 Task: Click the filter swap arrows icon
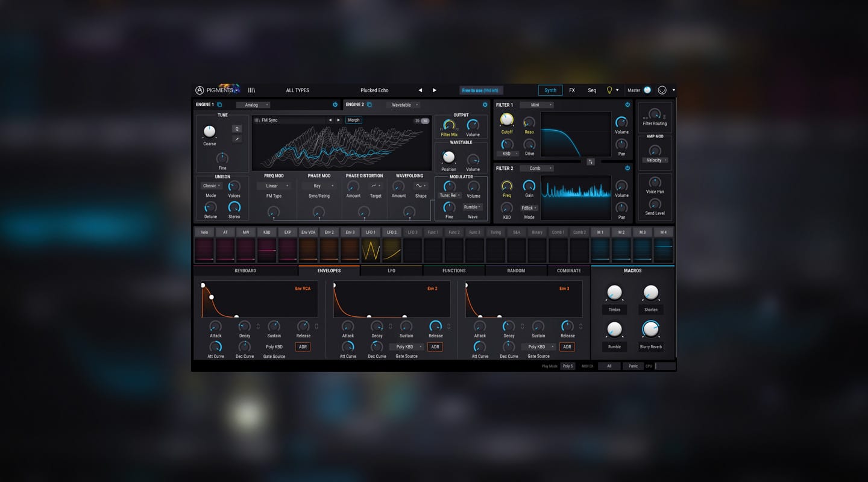[x=591, y=161]
